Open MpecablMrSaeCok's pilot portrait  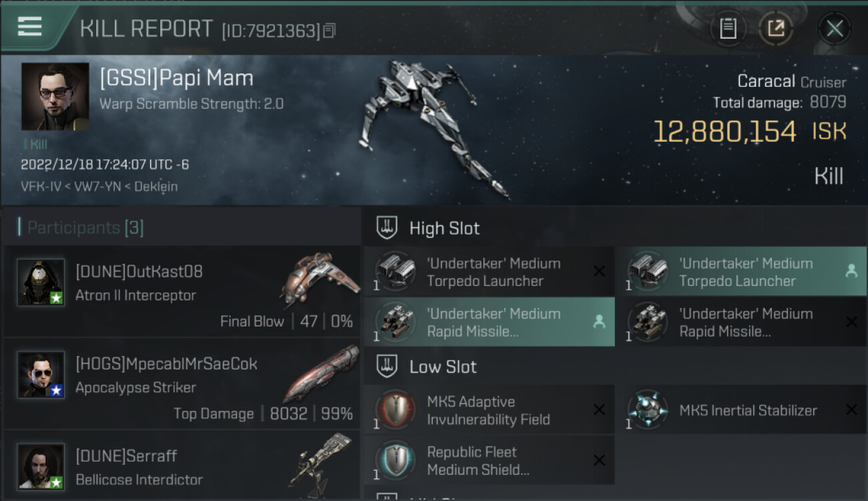tap(41, 375)
